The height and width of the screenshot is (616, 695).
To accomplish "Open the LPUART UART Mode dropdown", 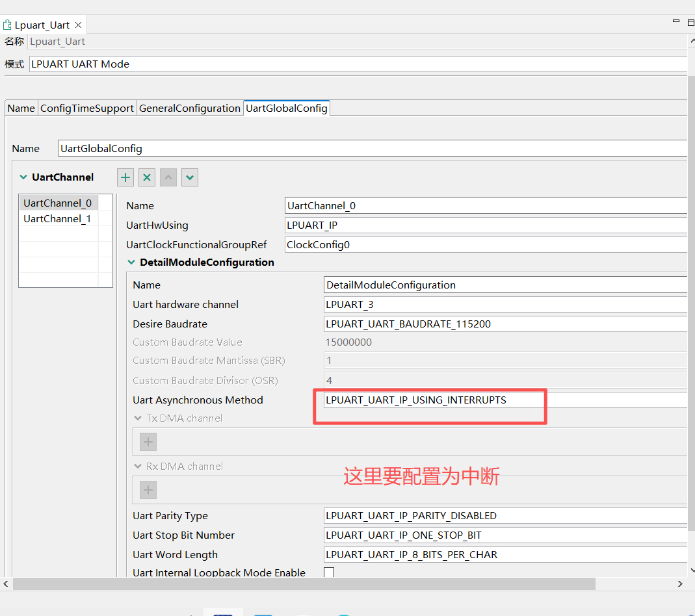I will coord(358,64).
